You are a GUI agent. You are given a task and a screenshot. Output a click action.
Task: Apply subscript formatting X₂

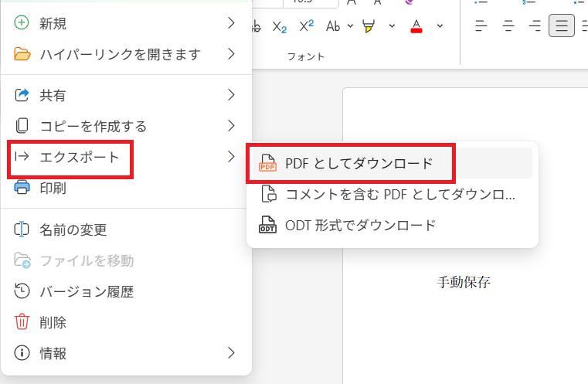click(x=280, y=26)
